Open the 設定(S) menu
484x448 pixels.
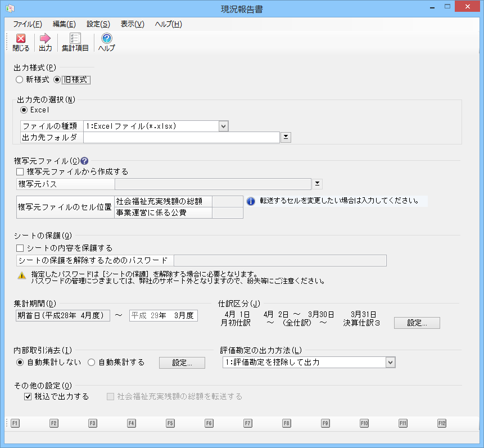[x=98, y=24]
